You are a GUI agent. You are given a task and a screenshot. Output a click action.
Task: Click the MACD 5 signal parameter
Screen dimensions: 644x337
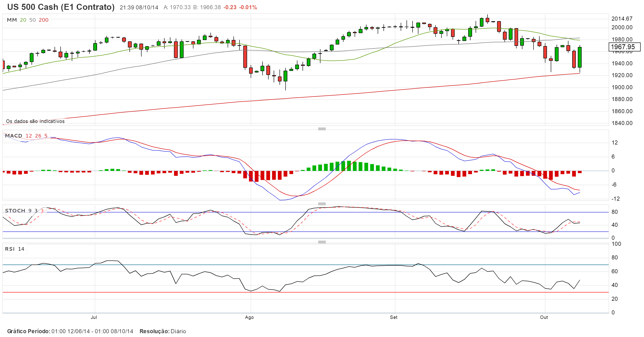click(46, 136)
